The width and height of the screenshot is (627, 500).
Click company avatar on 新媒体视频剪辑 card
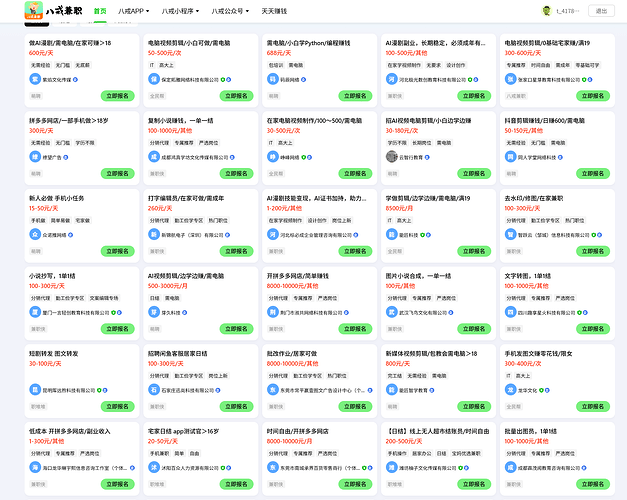(391, 390)
